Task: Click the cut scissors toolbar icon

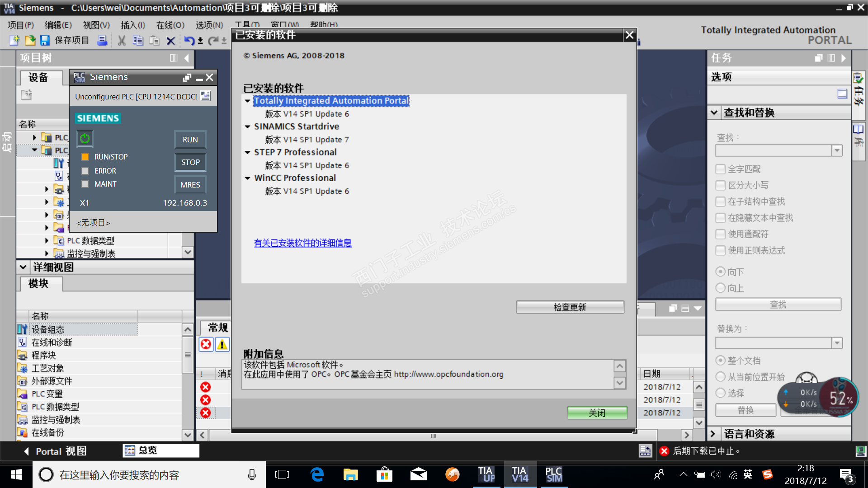Action: coord(121,41)
